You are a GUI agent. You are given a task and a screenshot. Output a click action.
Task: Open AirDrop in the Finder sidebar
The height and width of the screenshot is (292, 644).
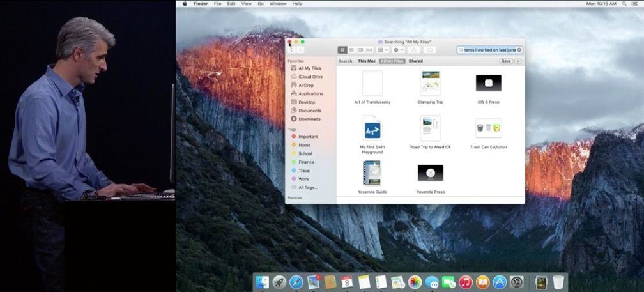tap(306, 85)
